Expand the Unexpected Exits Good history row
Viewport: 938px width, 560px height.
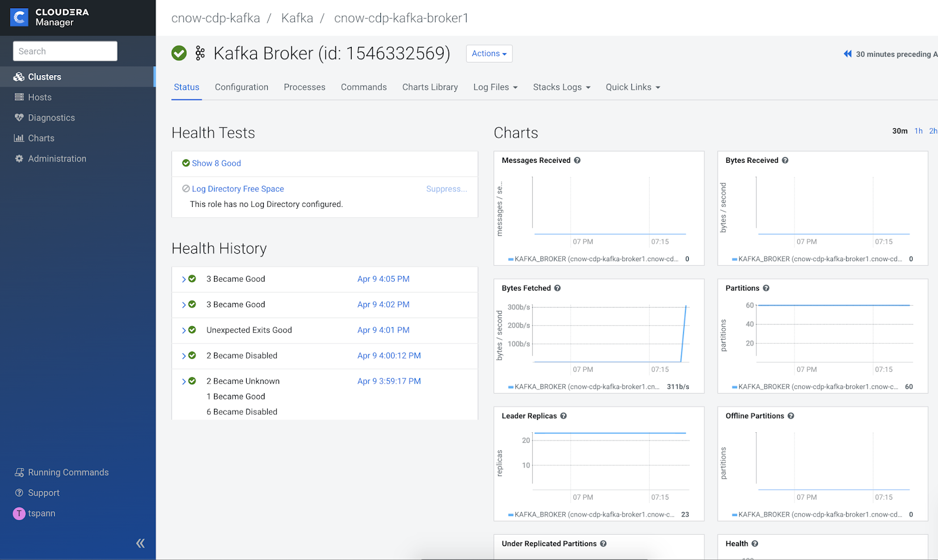coord(184,330)
